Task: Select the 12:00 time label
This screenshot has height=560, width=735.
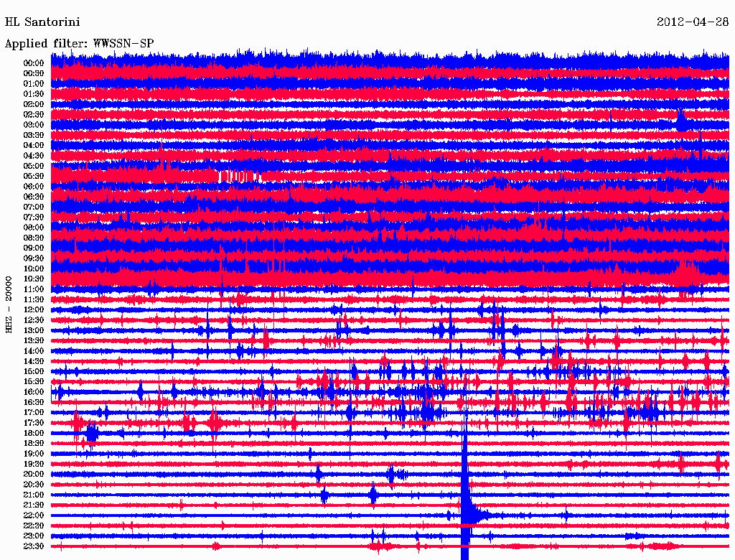Action: pos(34,310)
